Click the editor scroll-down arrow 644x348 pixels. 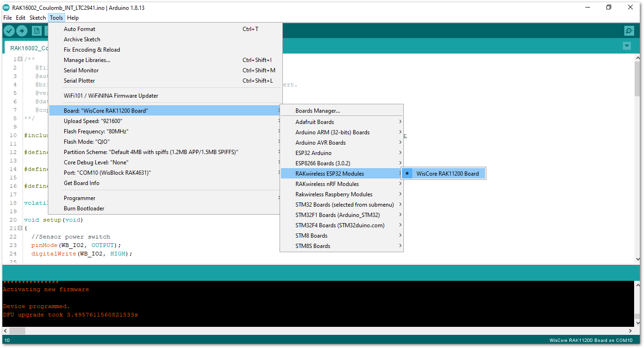coord(637,259)
